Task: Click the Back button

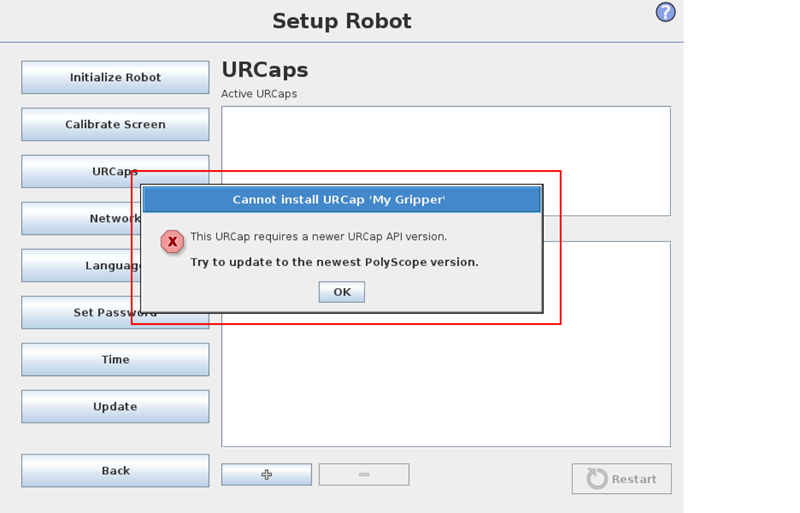Action: (115, 471)
